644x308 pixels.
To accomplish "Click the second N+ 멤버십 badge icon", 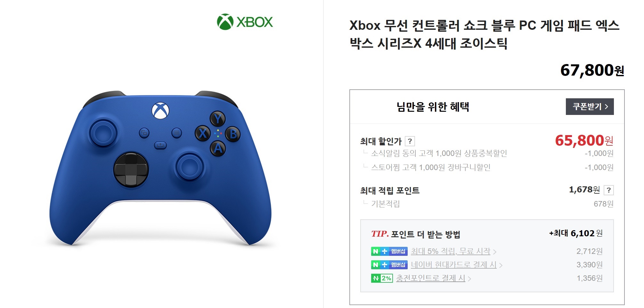I will tap(389, 265).
